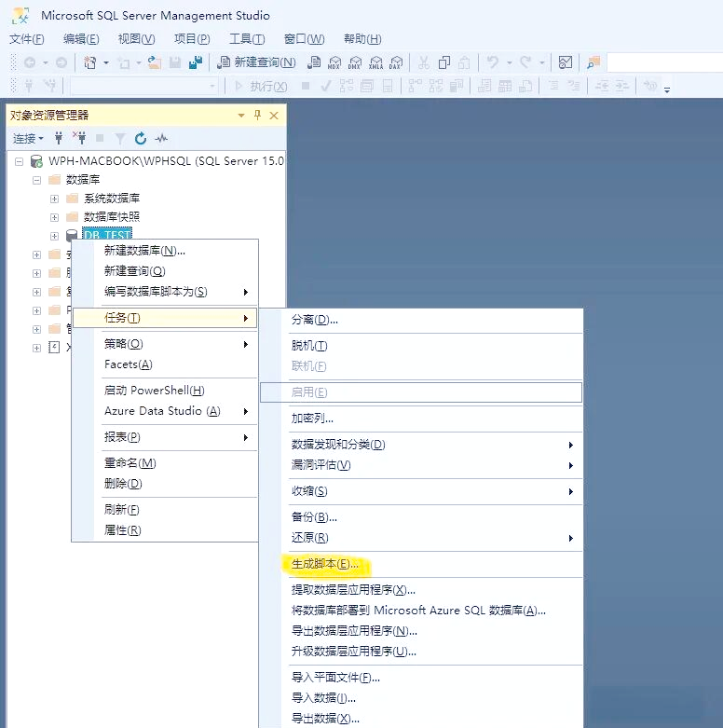Open the 连接 dropdown in Object Explorer
723x728 pixels.
tap(28, 138)
